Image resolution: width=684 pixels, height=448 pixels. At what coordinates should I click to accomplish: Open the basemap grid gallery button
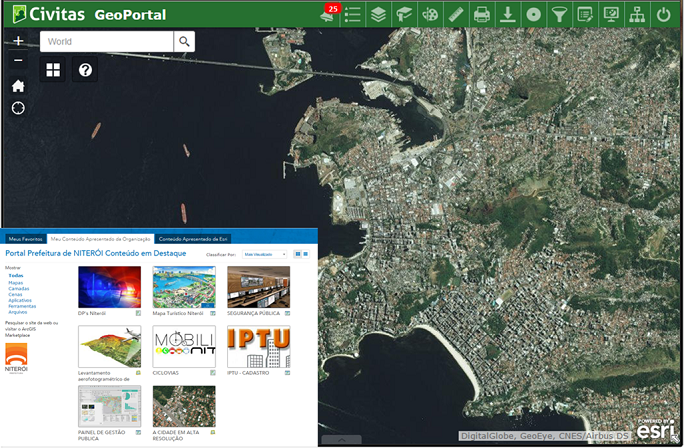coord(53,69)
